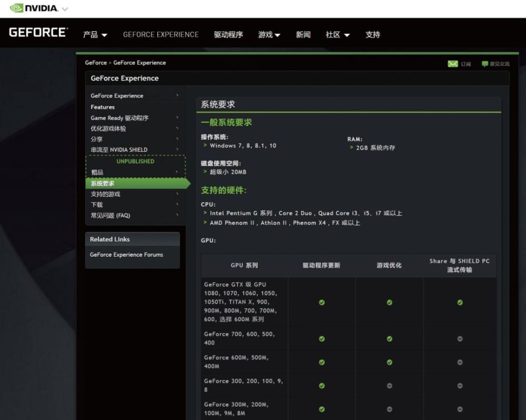Click the Intel Pentium G 系列 CPU line
Image resolution: width=526 pixels, height=420 pixels.
(306, 213)
